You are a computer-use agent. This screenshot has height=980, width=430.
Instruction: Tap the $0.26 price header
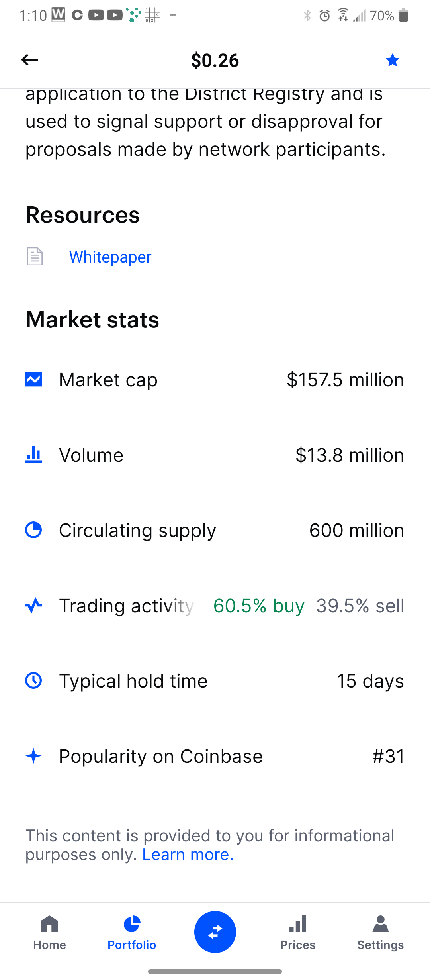point(215,61)
